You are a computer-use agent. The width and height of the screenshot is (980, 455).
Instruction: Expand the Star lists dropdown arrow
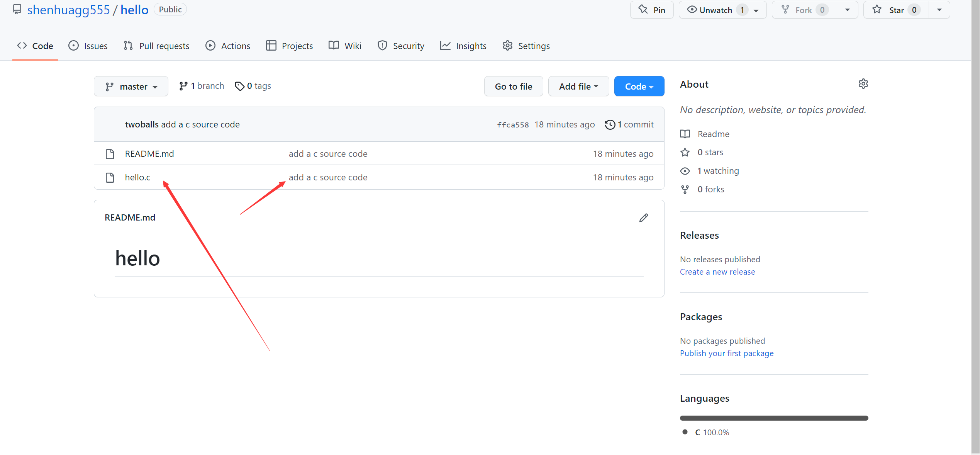pos(939,10)
